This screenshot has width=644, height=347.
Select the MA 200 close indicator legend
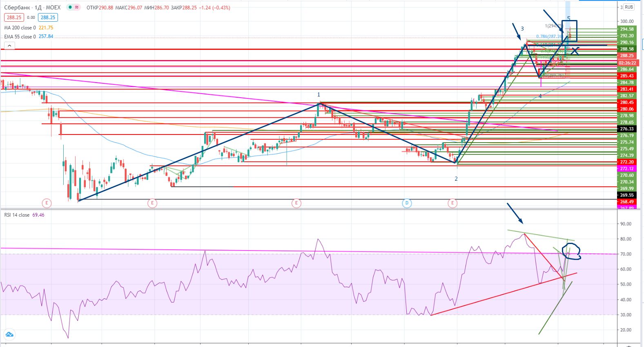(x=20, y=28)
